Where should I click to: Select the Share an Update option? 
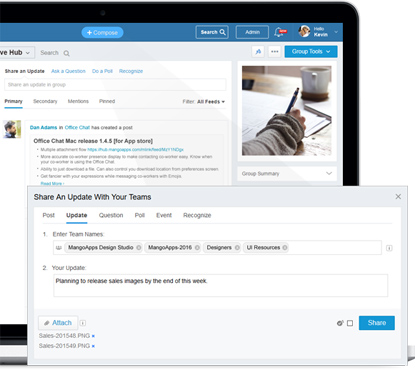coord(24,71)
